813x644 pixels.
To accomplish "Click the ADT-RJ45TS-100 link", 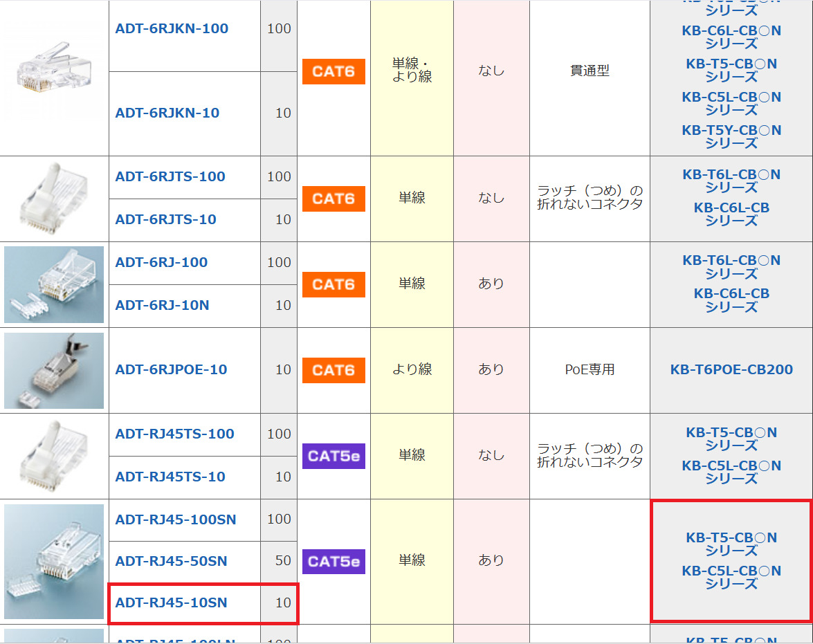I will 174,434.
